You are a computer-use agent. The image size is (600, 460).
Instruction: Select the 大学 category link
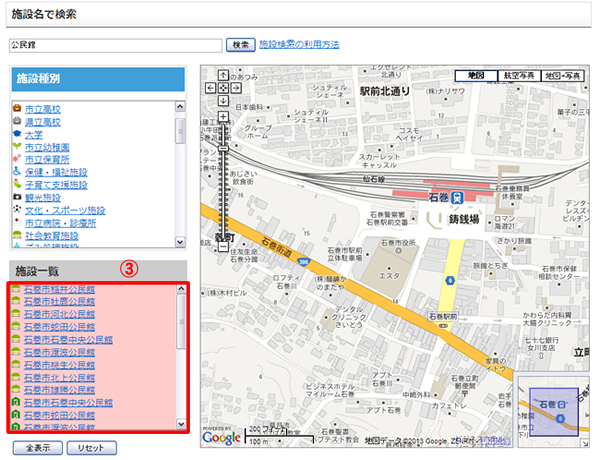tap(34, 135)
